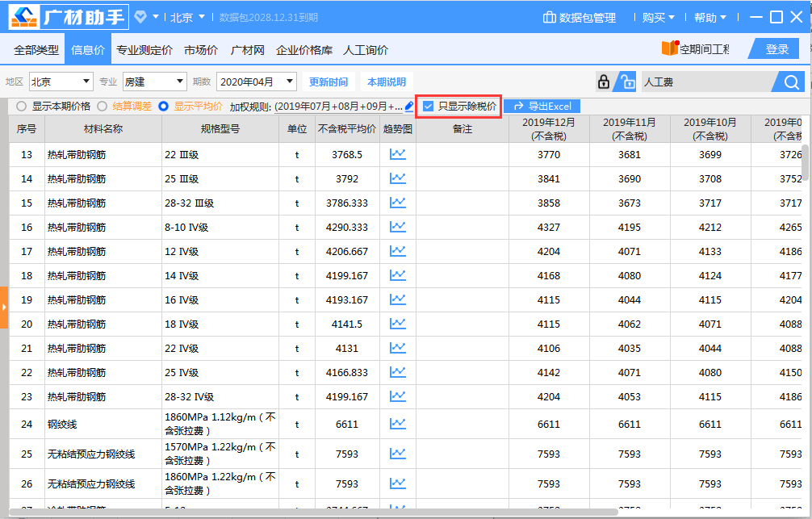Click 本期说明 button
812x519 pixels.
387,82
